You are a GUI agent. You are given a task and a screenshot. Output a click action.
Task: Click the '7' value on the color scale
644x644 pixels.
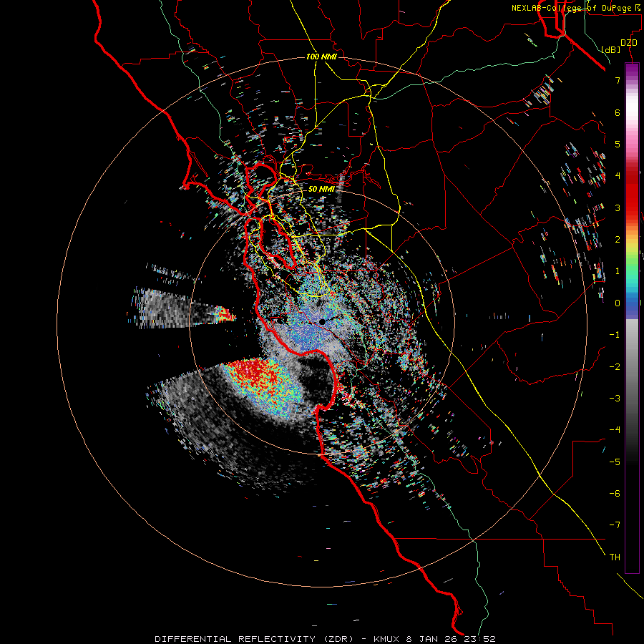click(x=618, y=80)
